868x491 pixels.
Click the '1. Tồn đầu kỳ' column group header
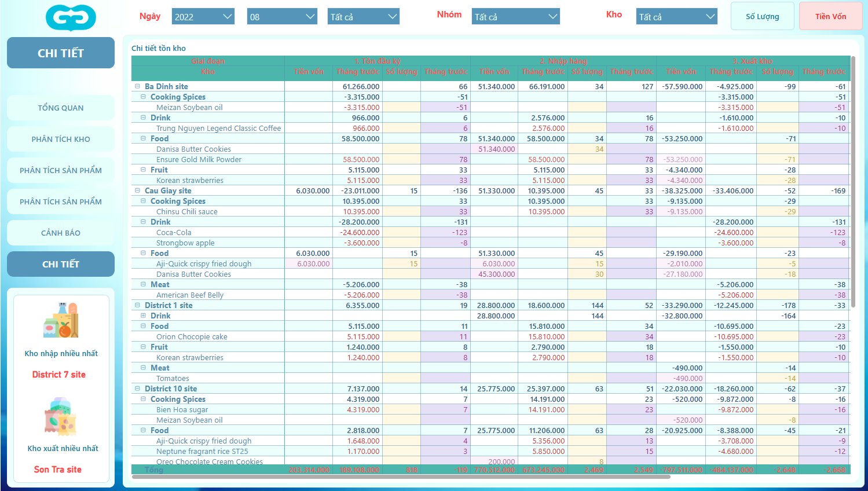click(378, 61)
